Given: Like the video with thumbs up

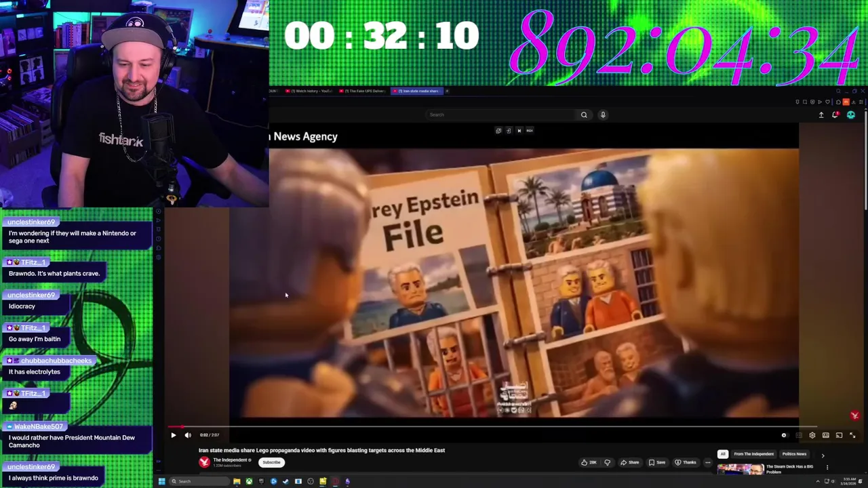Looking at the screenshot, I should (589, 462).
